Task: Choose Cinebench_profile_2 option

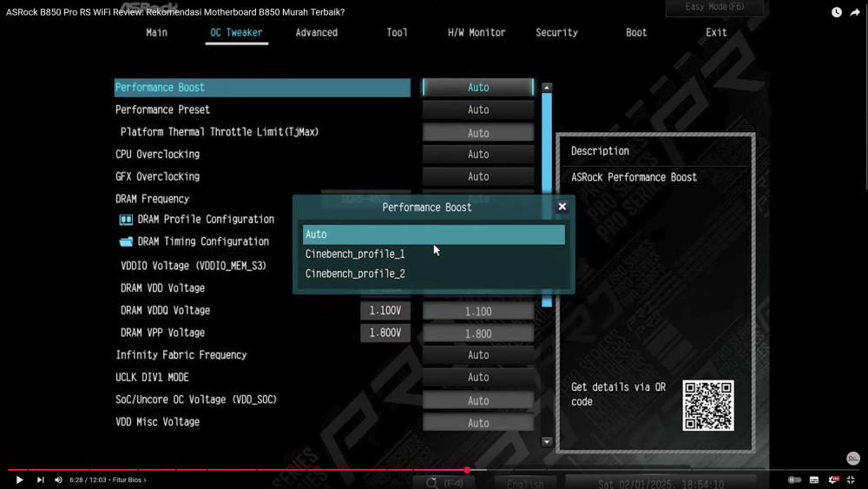Action: pos(355,274)
